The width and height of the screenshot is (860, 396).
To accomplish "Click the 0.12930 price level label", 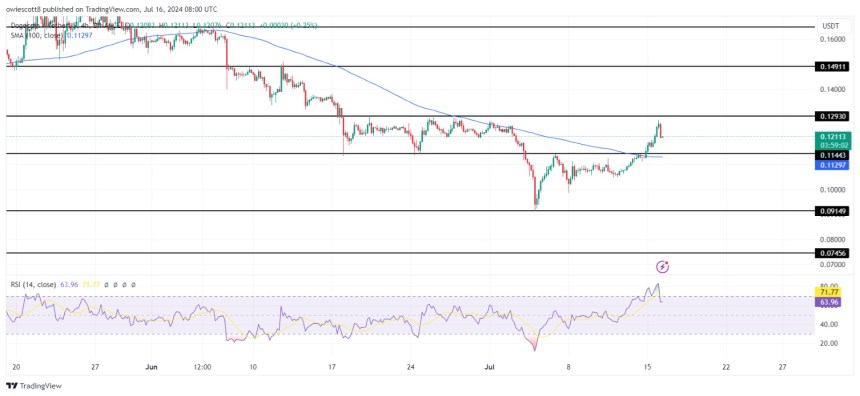I will [834, 116].
